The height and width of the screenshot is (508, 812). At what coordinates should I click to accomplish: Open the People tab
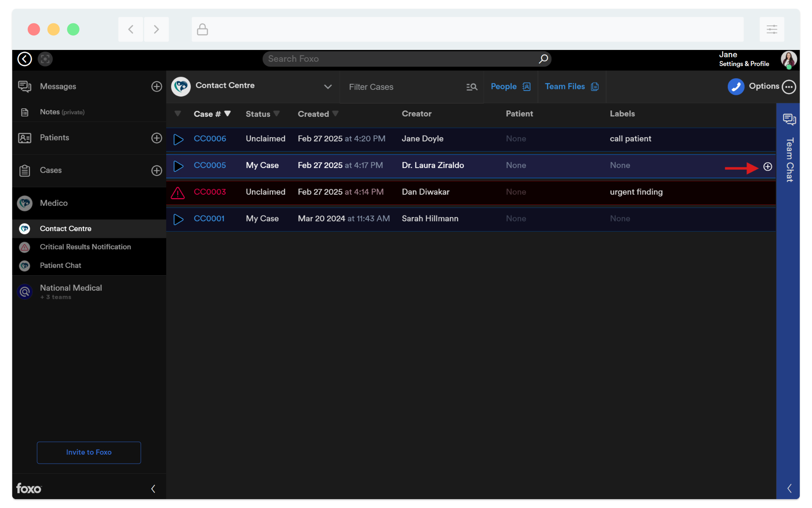[x=510, y=86]
